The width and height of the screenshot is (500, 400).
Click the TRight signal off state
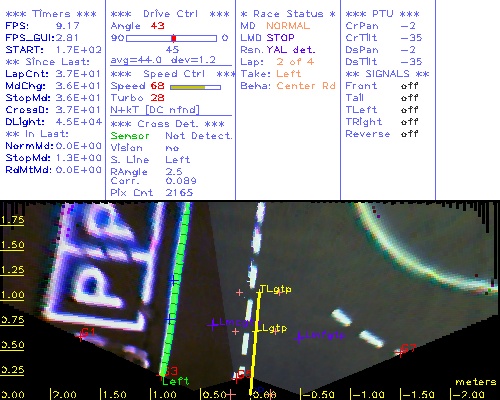(x=410, y=122)
